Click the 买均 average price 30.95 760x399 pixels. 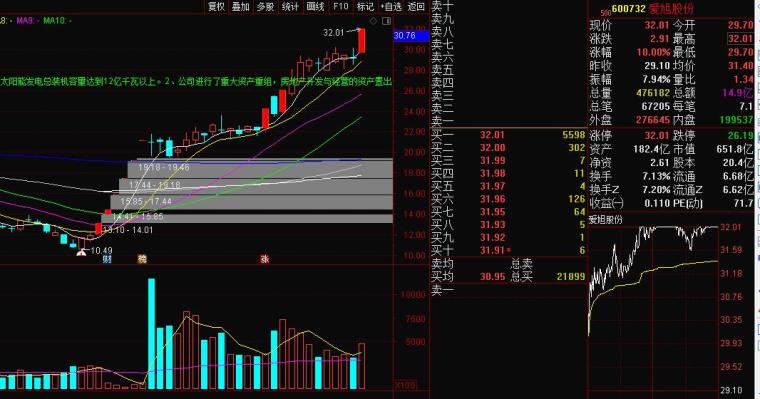tap(492, 276)
